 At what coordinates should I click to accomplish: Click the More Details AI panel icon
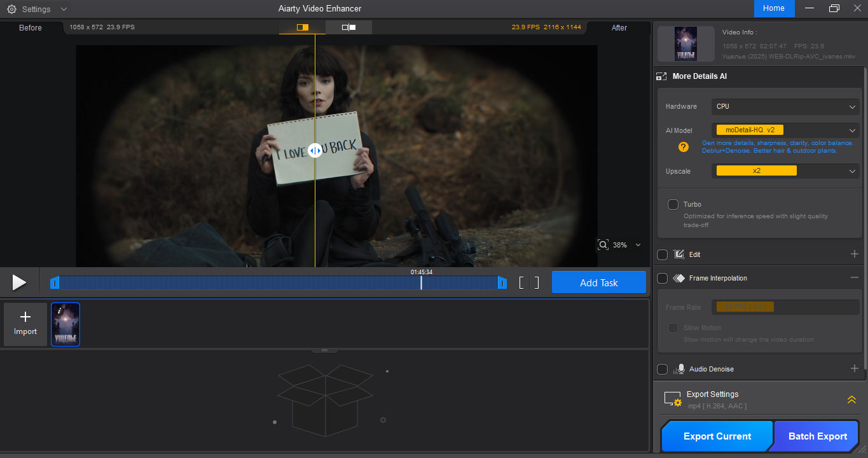click(x=661, y=76)
